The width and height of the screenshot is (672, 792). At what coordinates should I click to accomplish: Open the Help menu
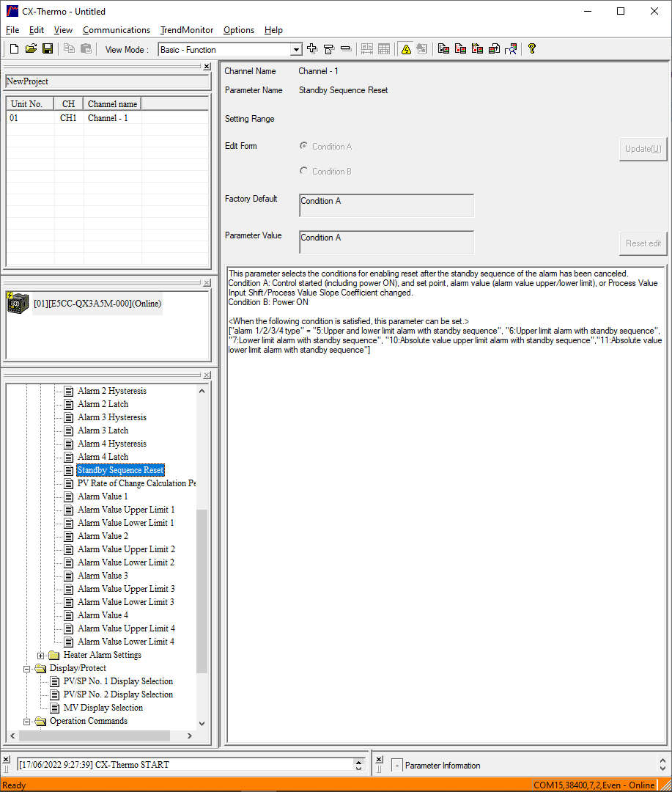click(273, 30)
